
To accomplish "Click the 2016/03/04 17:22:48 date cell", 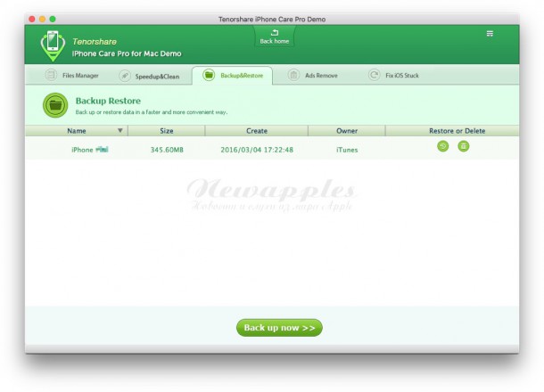I will pyautogui.click(x=257, y=150).
